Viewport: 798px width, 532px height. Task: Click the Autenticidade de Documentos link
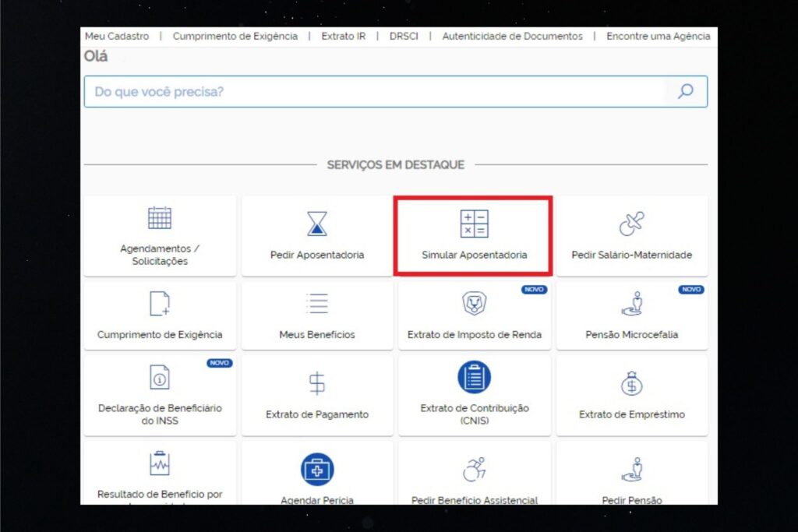(511, 36)
